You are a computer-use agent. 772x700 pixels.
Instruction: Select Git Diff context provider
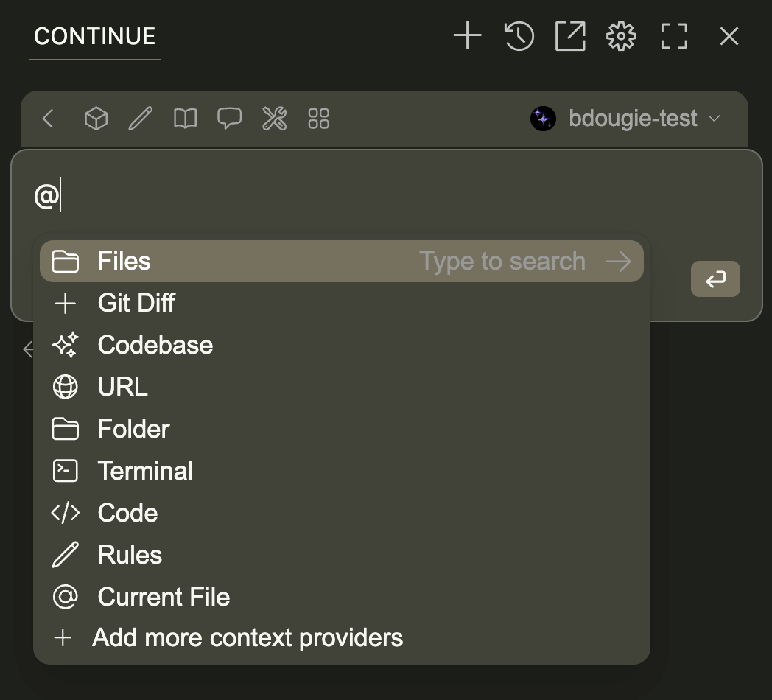pos(136,303)
